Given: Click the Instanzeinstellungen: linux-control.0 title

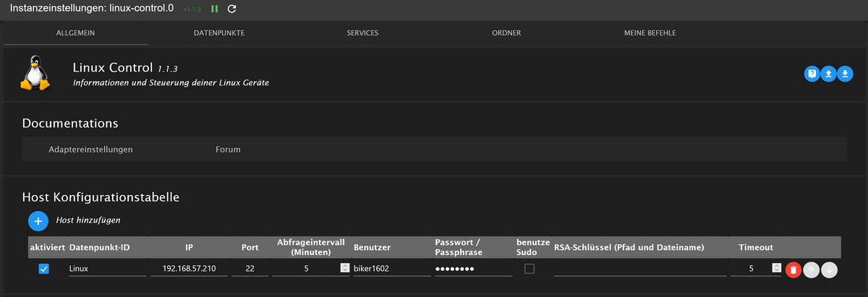Looking at the screenshot, I should point(91,9).
